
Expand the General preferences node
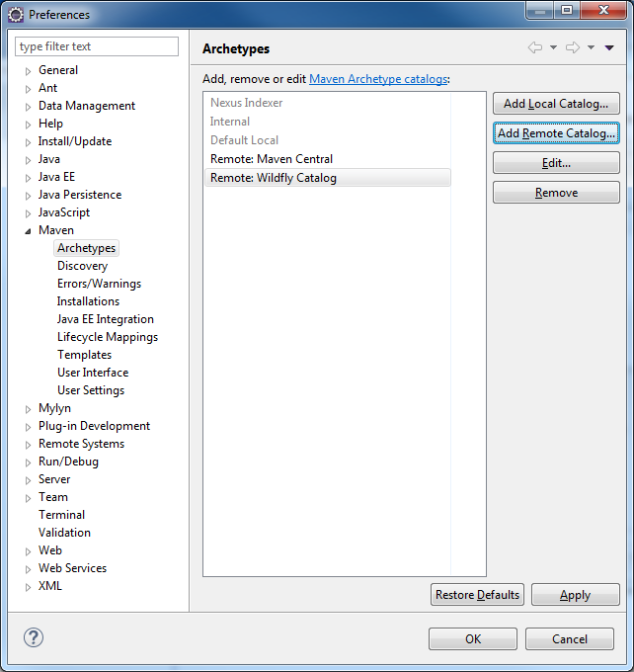pos(29,70)
